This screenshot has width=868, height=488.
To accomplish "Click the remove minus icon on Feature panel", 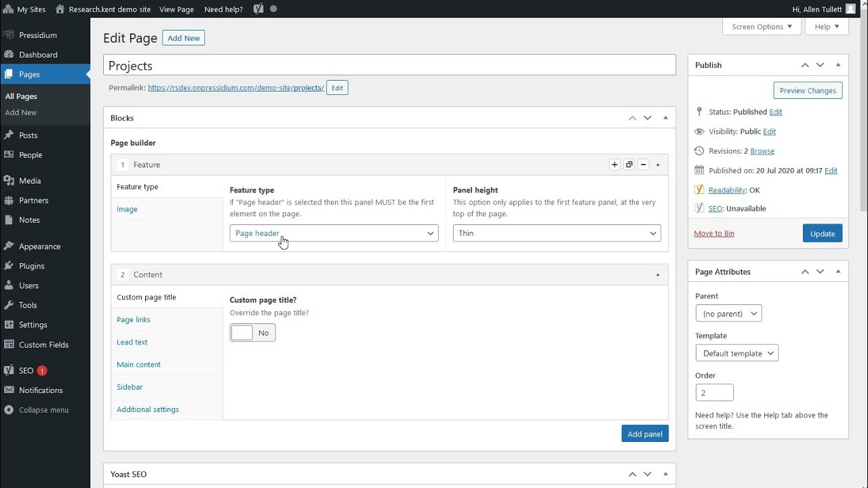I will [x=644, y=165].
